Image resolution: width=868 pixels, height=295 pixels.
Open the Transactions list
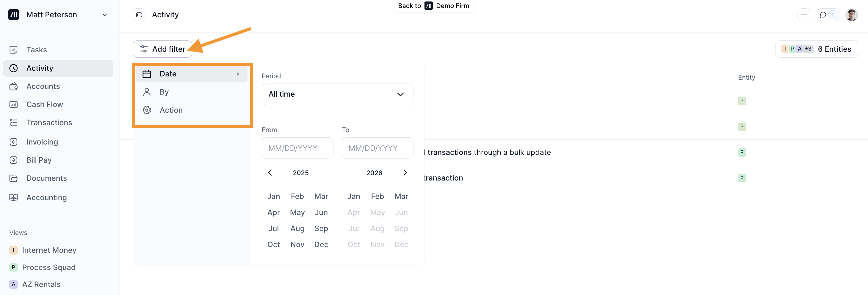49,123
